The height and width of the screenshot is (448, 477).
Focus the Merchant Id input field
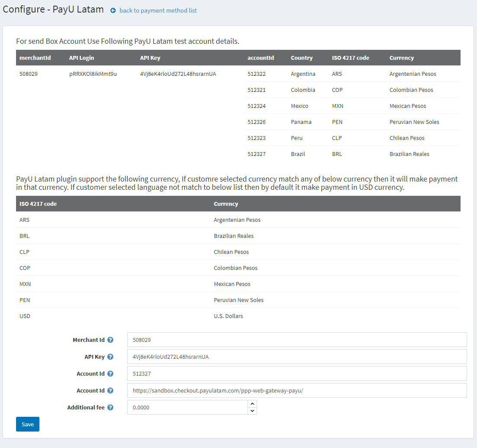[297, 340]
